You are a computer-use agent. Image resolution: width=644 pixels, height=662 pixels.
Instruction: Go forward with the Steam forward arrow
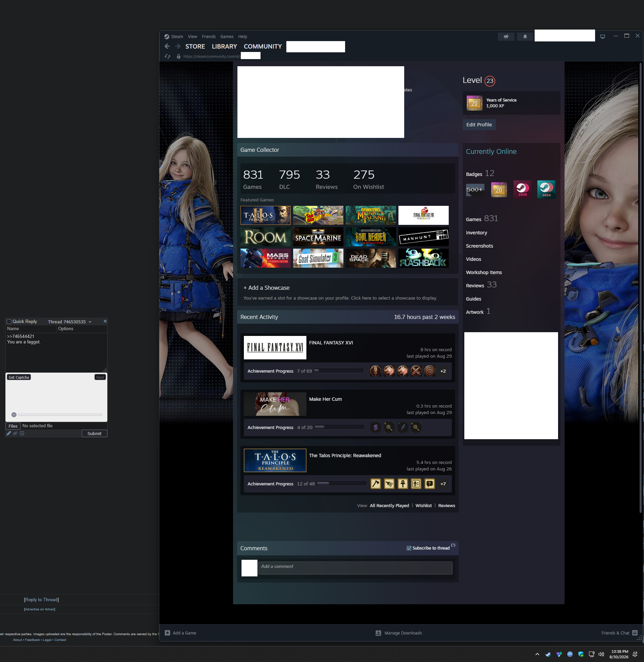click(x=178, y=46)
